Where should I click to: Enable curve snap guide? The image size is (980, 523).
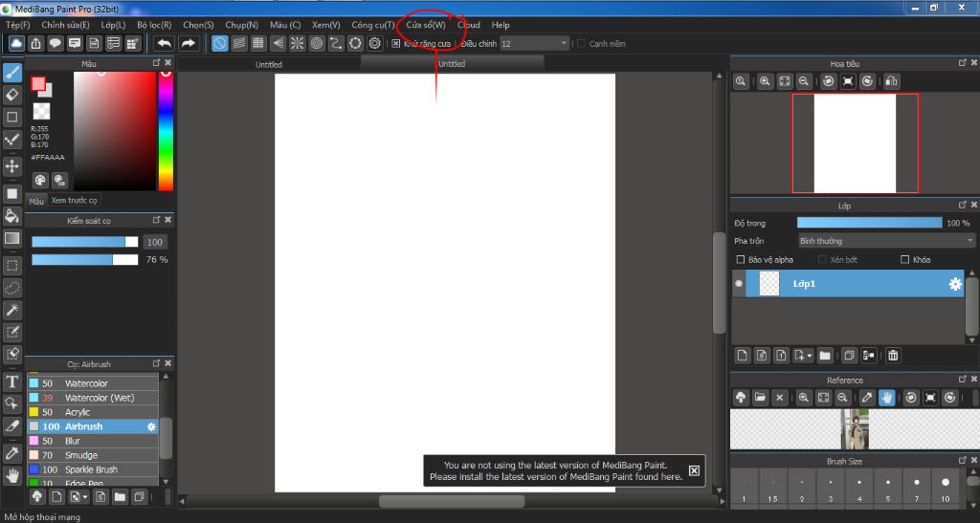pyautogui.click(x=336, y=43)
